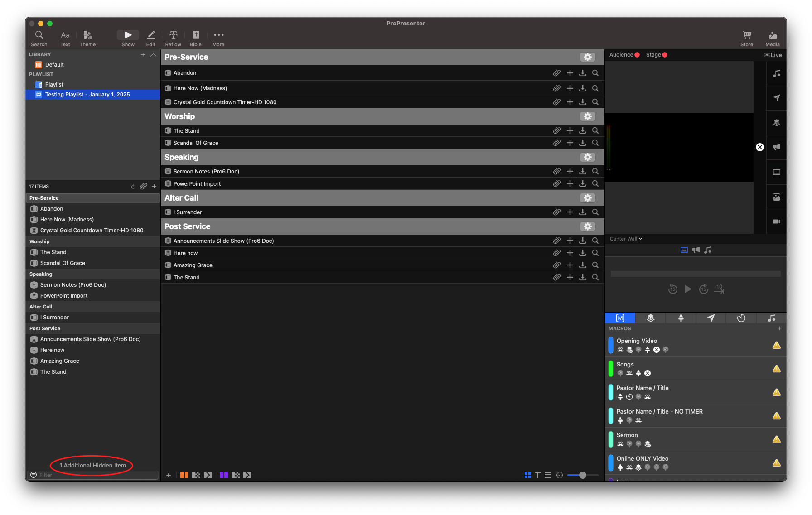Switch to the Props tab
The height and width of the screenshot is (515, 812).
tap(681, 318)
